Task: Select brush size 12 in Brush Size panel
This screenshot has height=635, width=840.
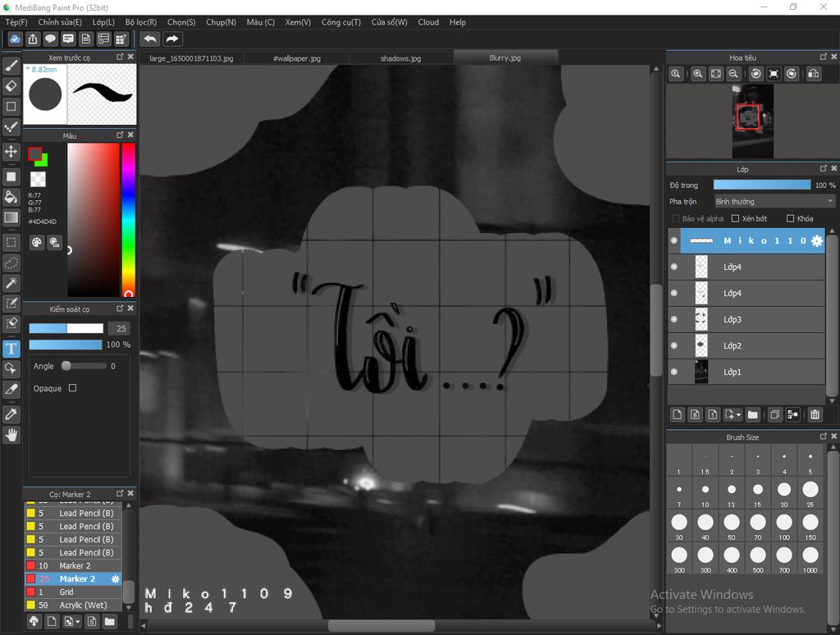Action: point(731,493)
